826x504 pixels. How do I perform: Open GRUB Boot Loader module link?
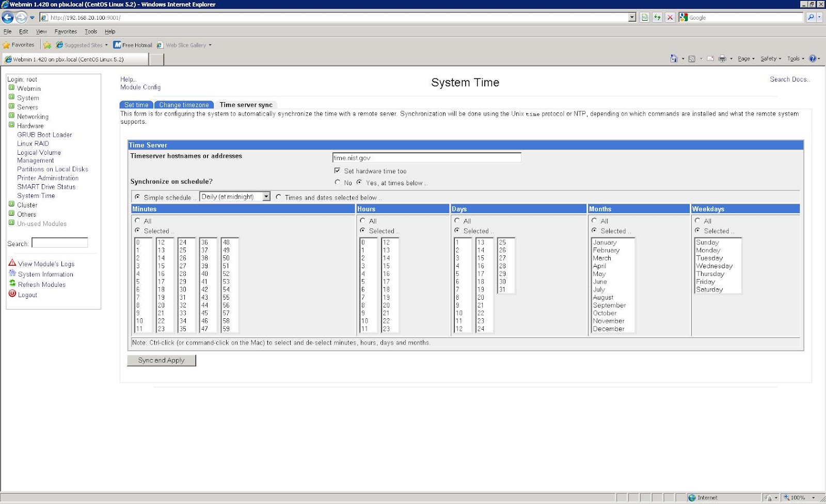click(x=44, y=135)
